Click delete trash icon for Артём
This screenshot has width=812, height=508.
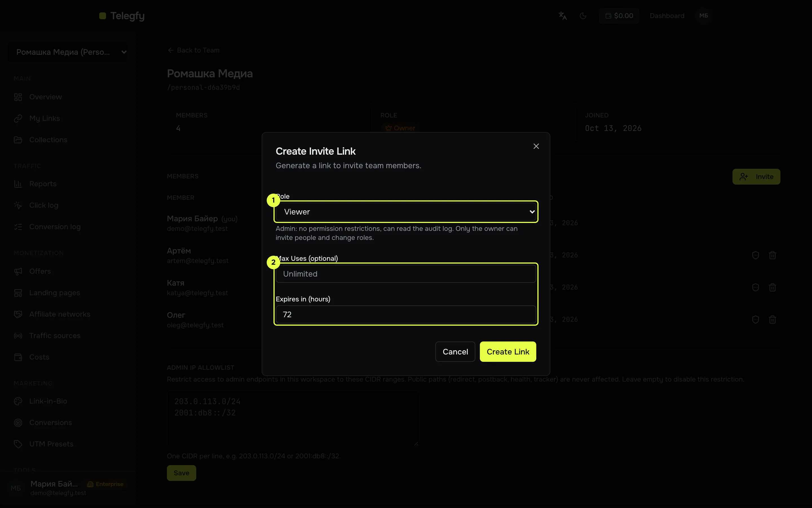click(773, 255)
